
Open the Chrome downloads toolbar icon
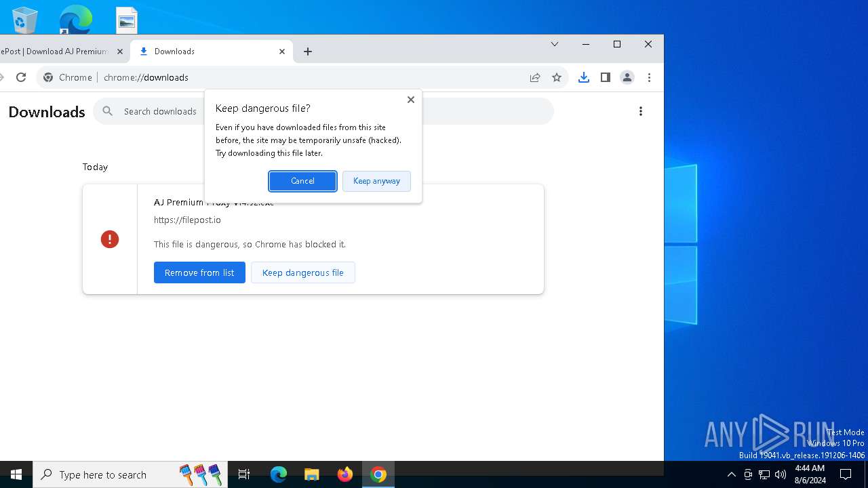click(584, 77)
